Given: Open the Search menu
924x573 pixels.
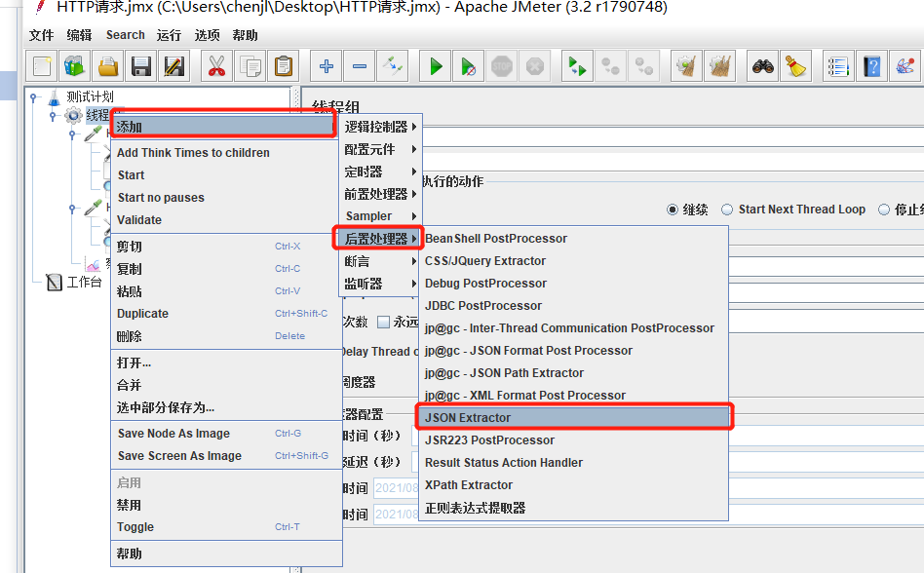Looking at the screenshot, I should (126, 35).
